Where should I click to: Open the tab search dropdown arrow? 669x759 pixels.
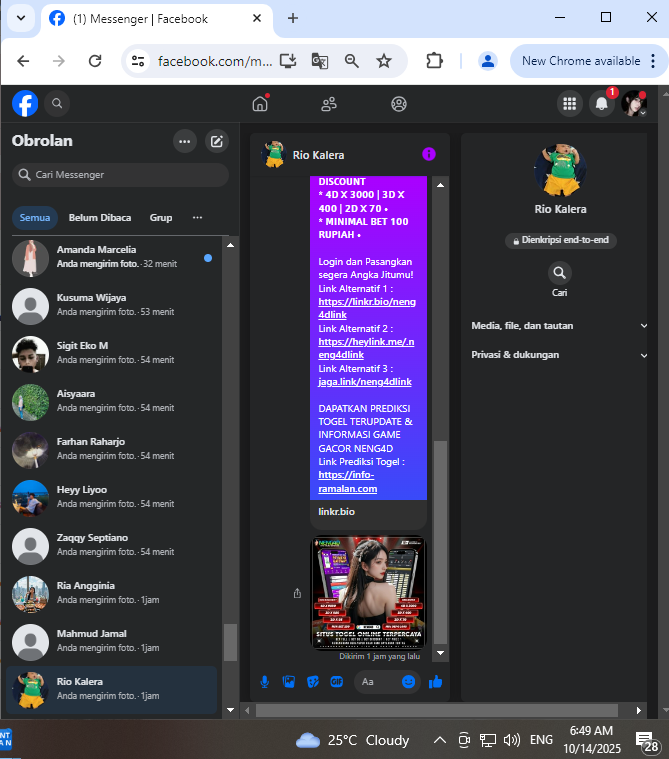coord(21,18)
